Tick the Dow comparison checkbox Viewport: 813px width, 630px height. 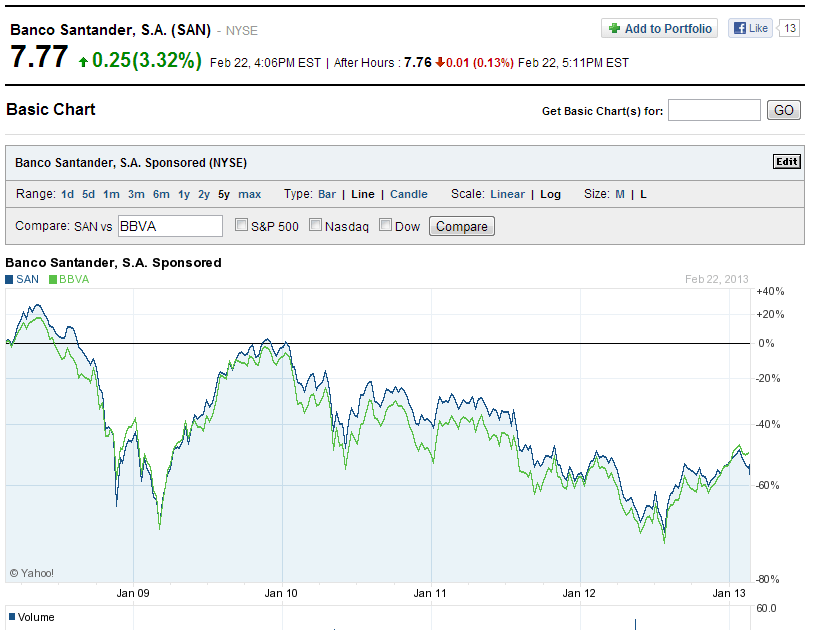pyautogui.click(x=385, y=225)
